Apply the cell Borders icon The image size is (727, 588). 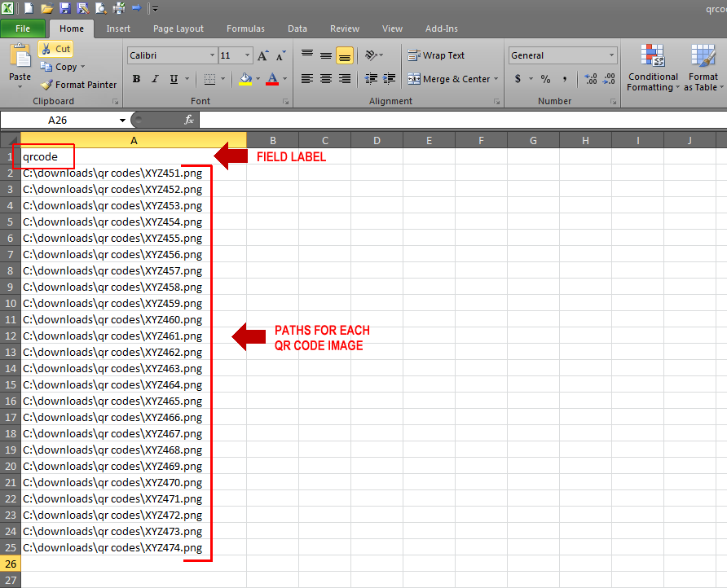point(209,79)
